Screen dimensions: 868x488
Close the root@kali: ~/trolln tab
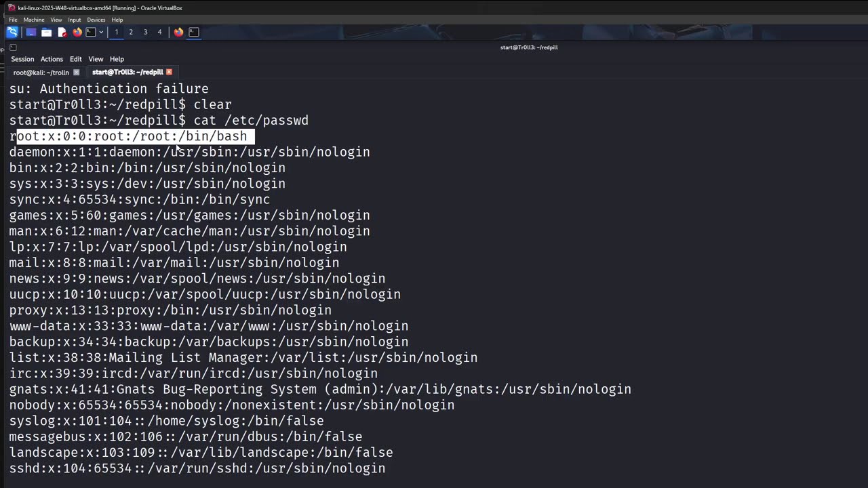click(76, 72)
